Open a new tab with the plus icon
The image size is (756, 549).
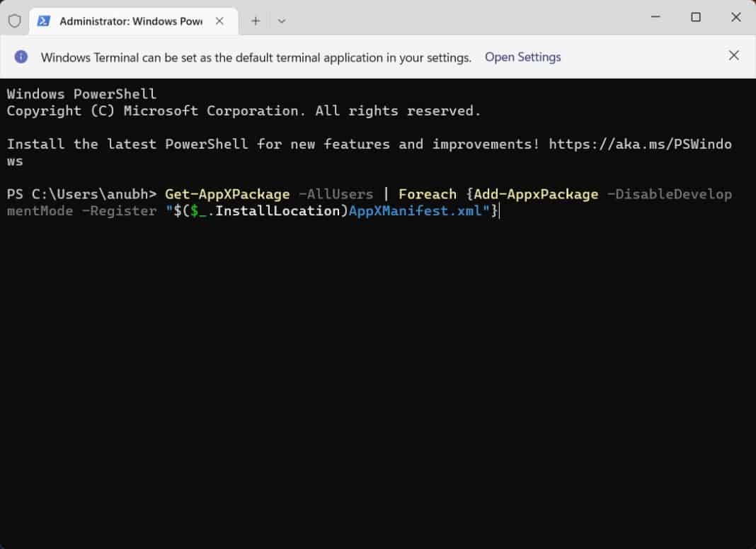click(255, 21)
